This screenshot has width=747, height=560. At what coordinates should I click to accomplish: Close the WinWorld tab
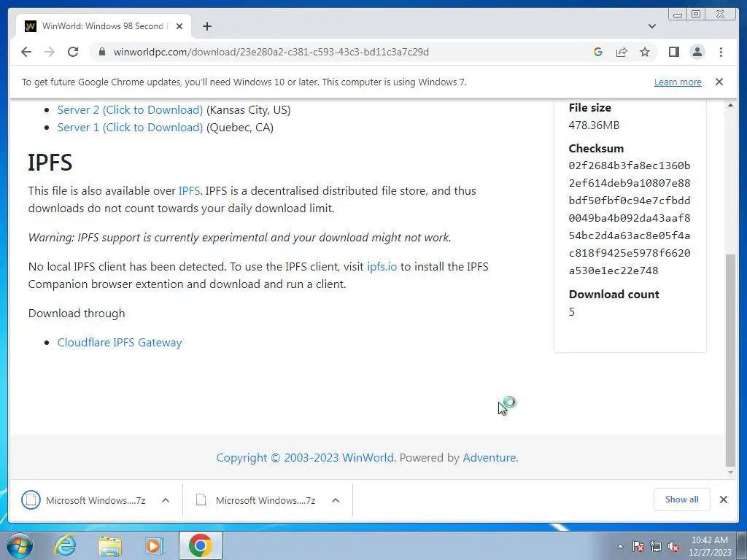(179, 26)
